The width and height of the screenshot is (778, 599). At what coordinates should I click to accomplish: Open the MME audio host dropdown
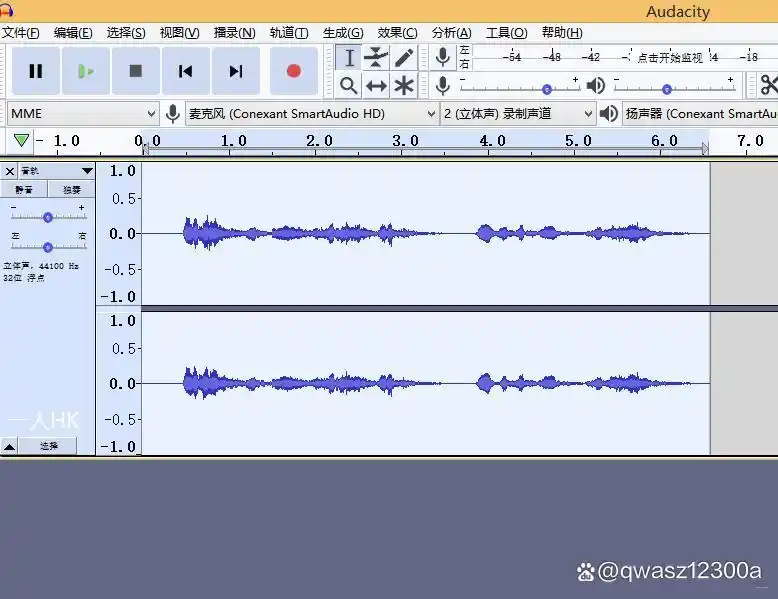pyautogui.click(x=83, y=114)
